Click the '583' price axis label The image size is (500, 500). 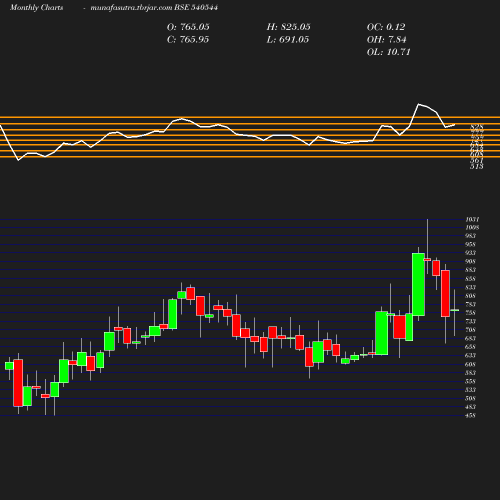coord(471,373)
